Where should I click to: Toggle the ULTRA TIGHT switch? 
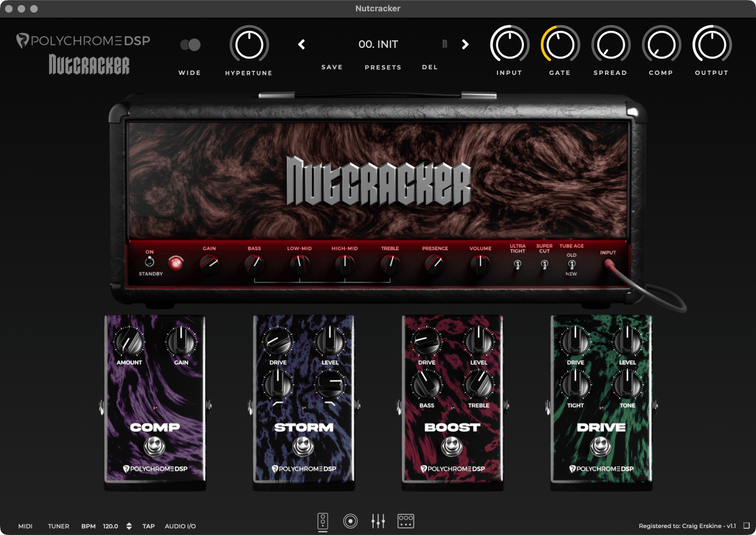518,265
